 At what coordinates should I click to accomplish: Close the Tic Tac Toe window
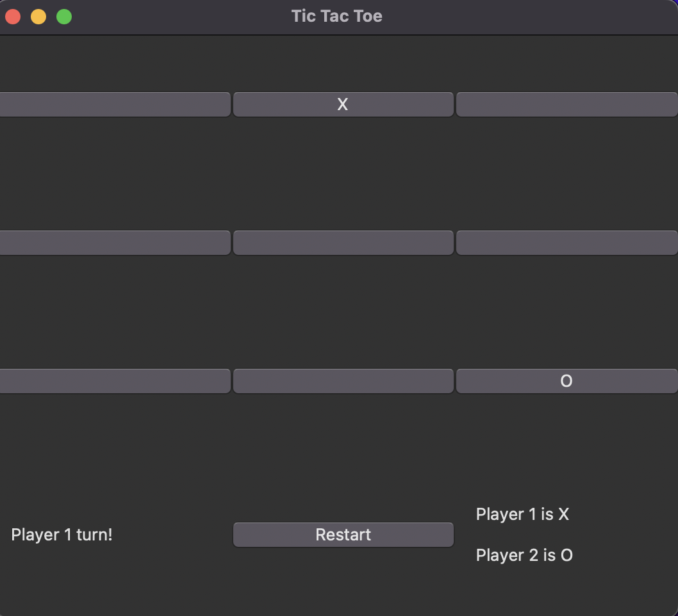point(13,17)
